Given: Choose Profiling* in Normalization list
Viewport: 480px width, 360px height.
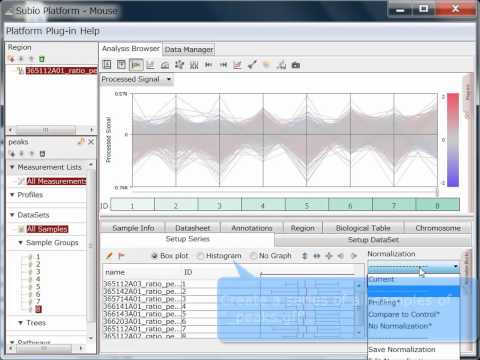Looking at the screenshot, I should (414, 302).
